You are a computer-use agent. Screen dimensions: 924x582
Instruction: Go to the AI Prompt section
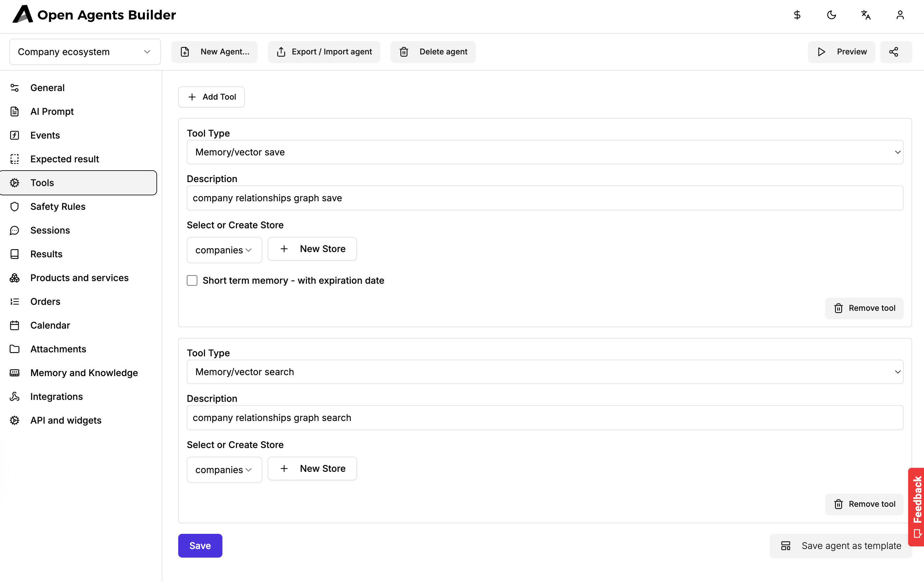pyautogui.click(x=78, y=112)
